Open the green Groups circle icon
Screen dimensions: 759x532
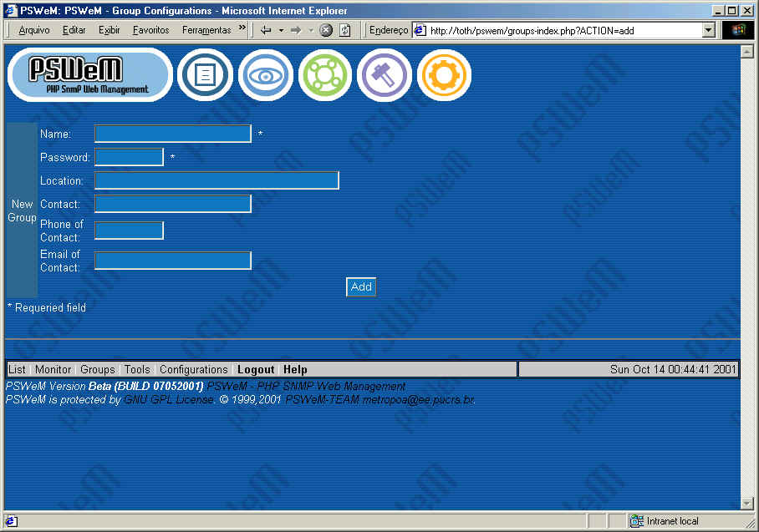tap(325, 75)
